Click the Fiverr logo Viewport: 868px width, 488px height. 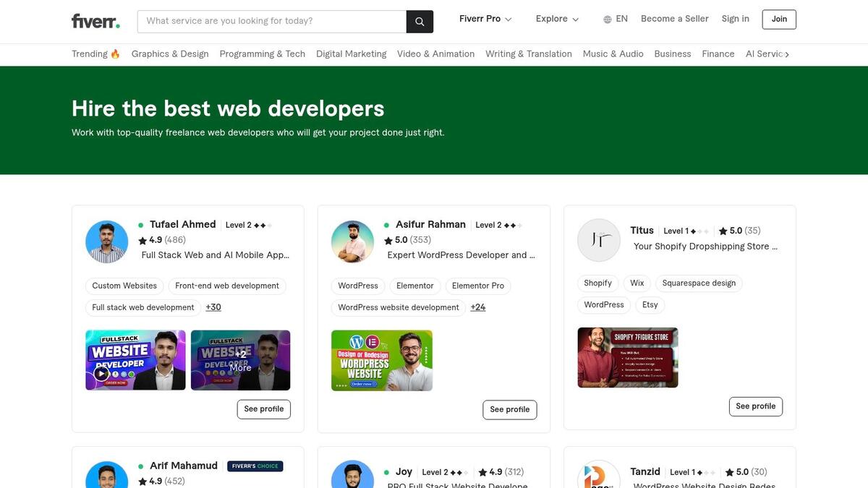click(95, 20)
